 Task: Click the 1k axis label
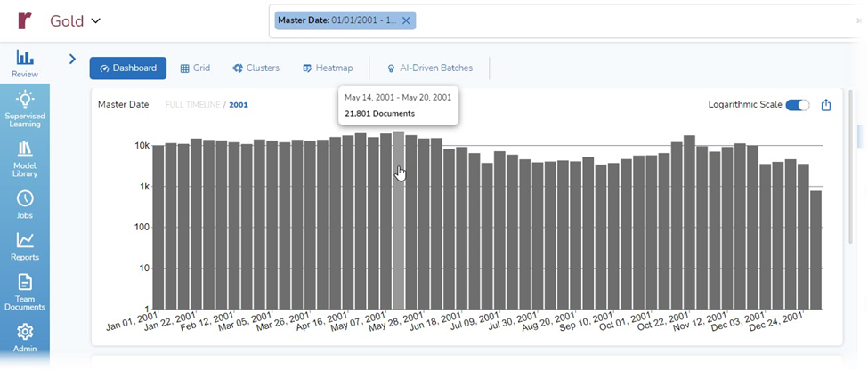point(144,187)
